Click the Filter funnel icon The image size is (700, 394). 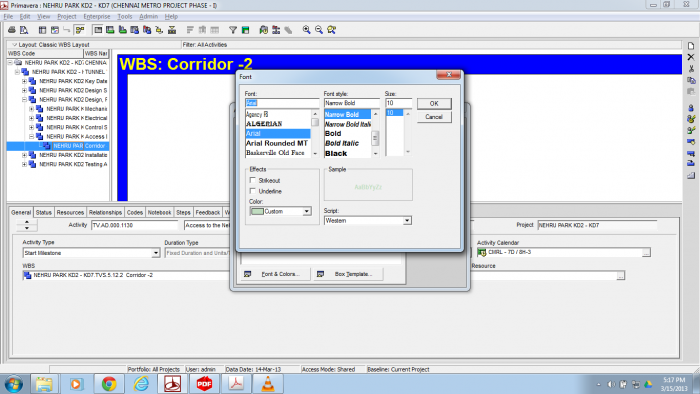[x=233, y=30]
